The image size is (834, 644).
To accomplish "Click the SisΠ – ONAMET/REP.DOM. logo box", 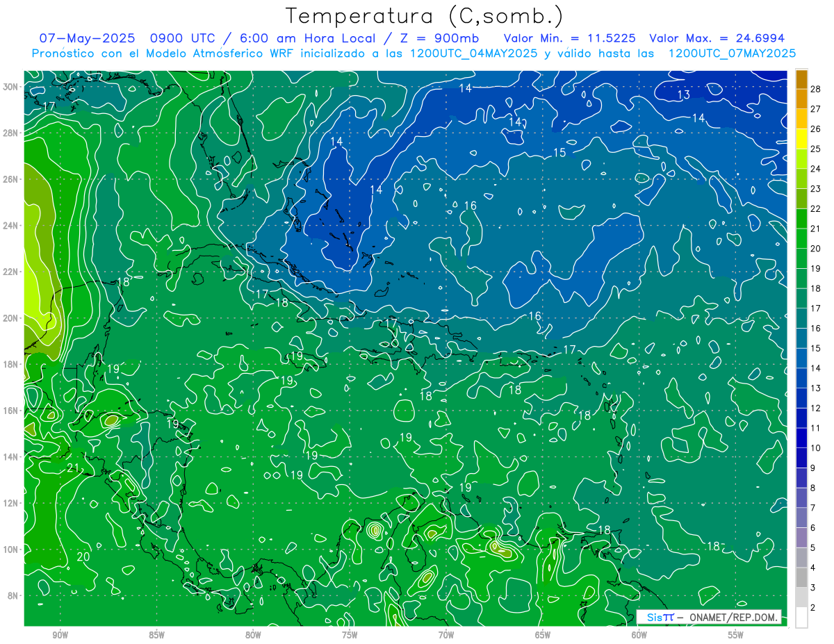I will pos(708,617).
